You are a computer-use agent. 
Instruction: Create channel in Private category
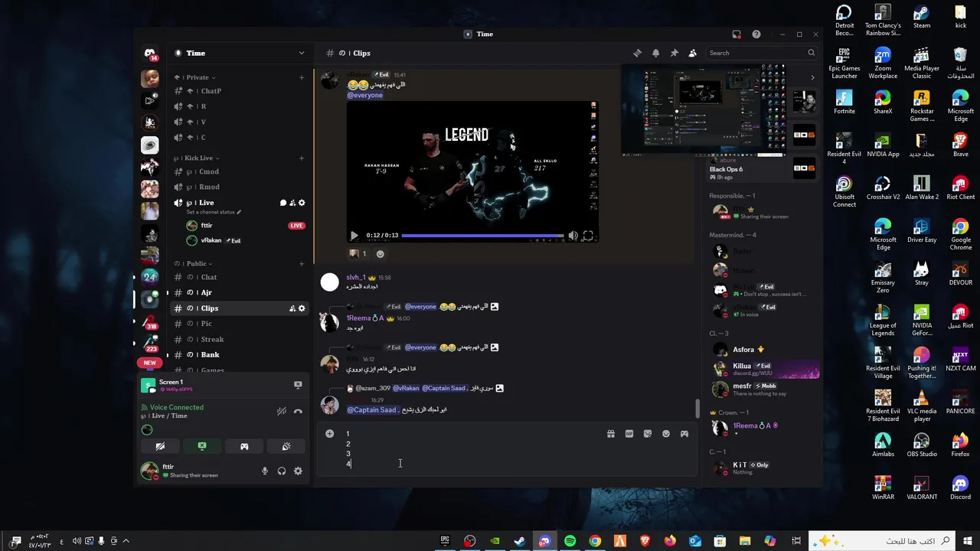[x=302, y=77]
